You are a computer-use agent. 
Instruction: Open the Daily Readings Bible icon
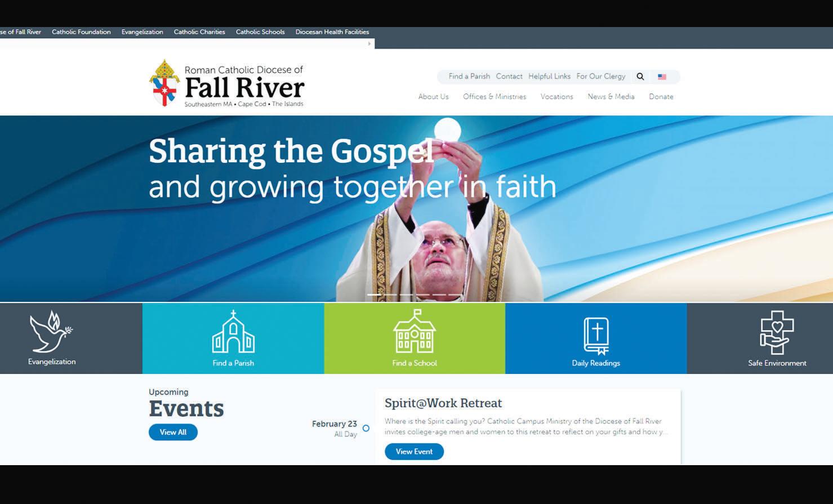click(596, 336)
